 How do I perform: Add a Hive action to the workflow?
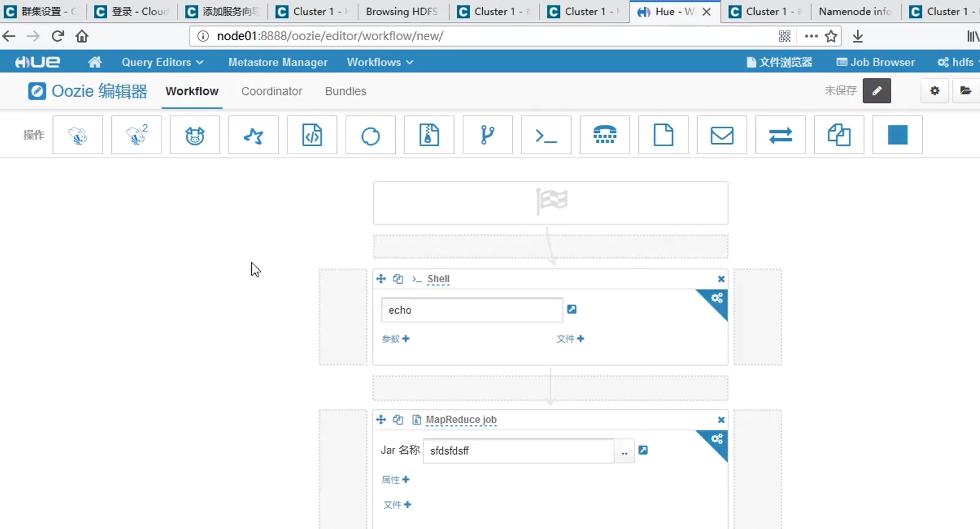pyautogui.click(x=78, y=135)
